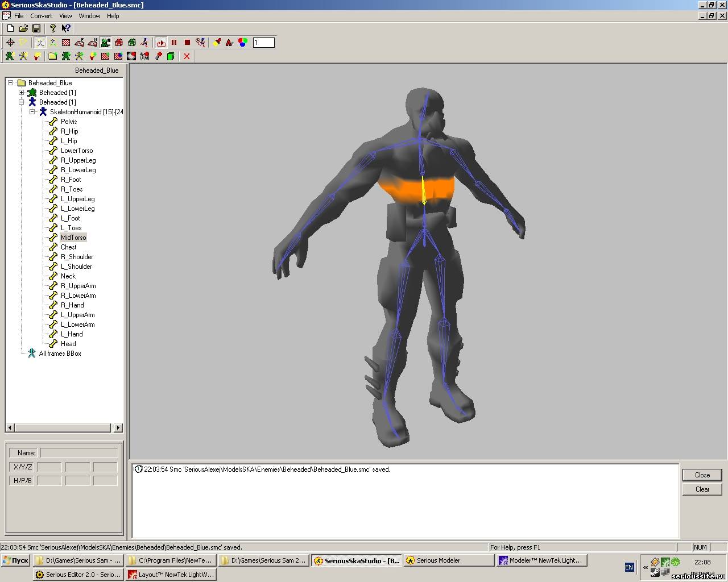Toggle the ground plane F button
This screenshot has height=582, width=728.
point(79,43)
